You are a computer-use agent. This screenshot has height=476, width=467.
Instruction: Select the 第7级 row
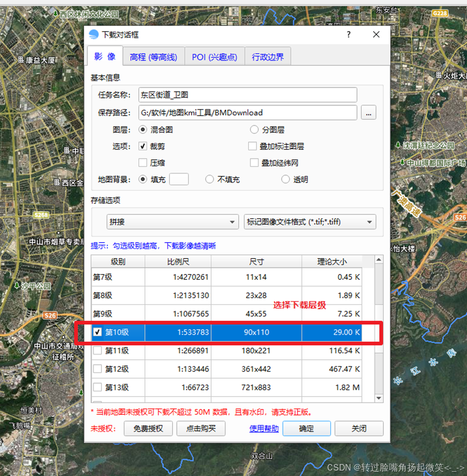pyautogui.click(x=227, y=277)
